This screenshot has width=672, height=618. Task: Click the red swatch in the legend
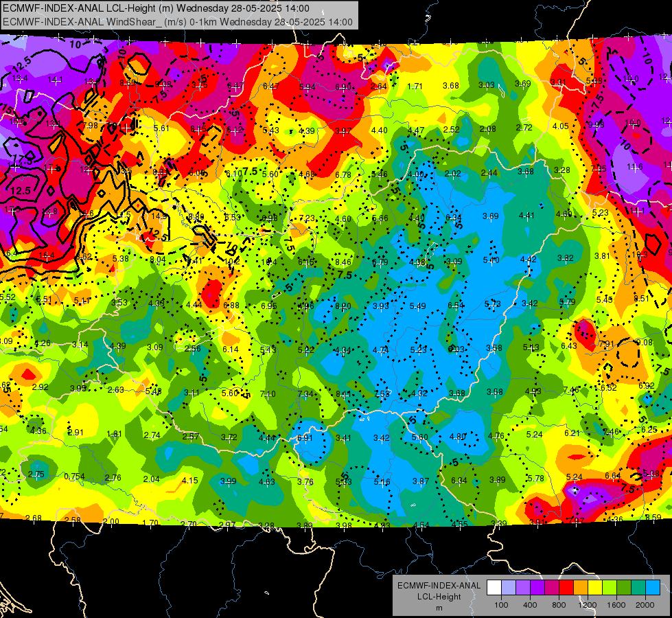click(x=566, y=588)
